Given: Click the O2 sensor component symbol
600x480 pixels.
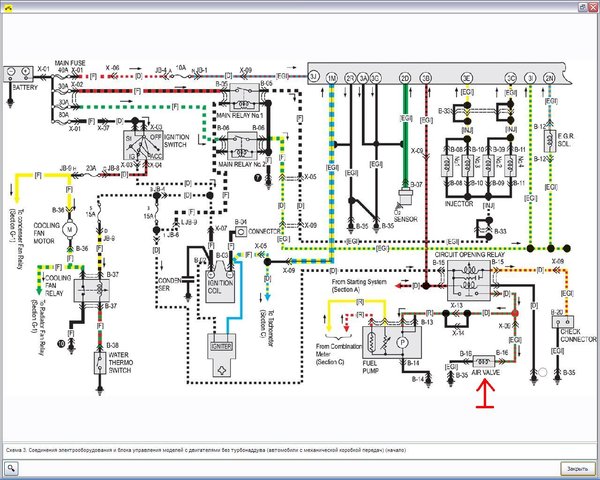Looking at the screenshot, I should 404,198.
